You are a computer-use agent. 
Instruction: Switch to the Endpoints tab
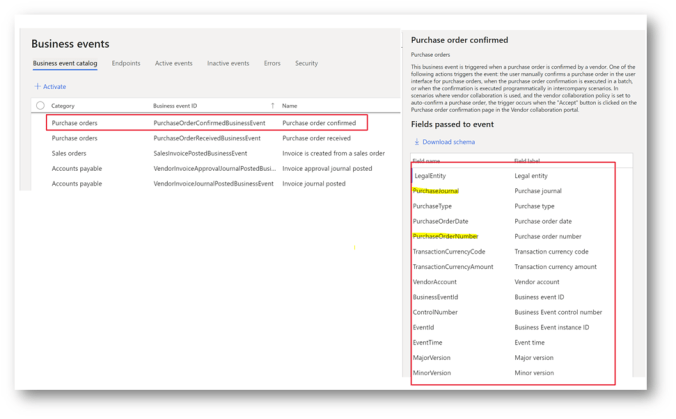click(126, 63)
